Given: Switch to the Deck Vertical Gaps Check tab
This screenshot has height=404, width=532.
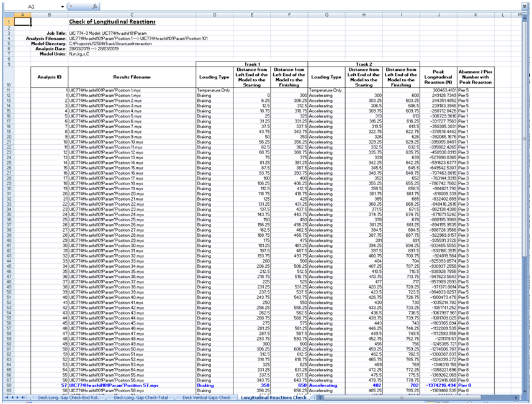Looking at the screenshot, I should tap(207, 397).
